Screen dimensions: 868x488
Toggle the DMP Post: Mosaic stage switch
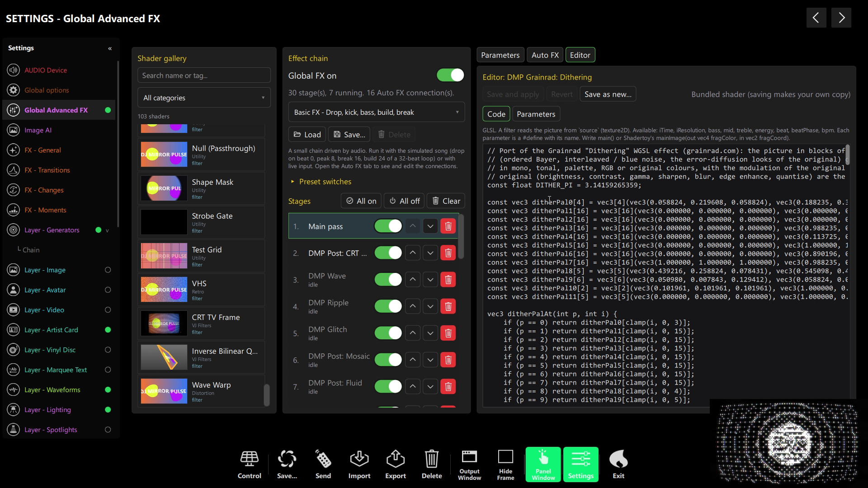point(388,360)
